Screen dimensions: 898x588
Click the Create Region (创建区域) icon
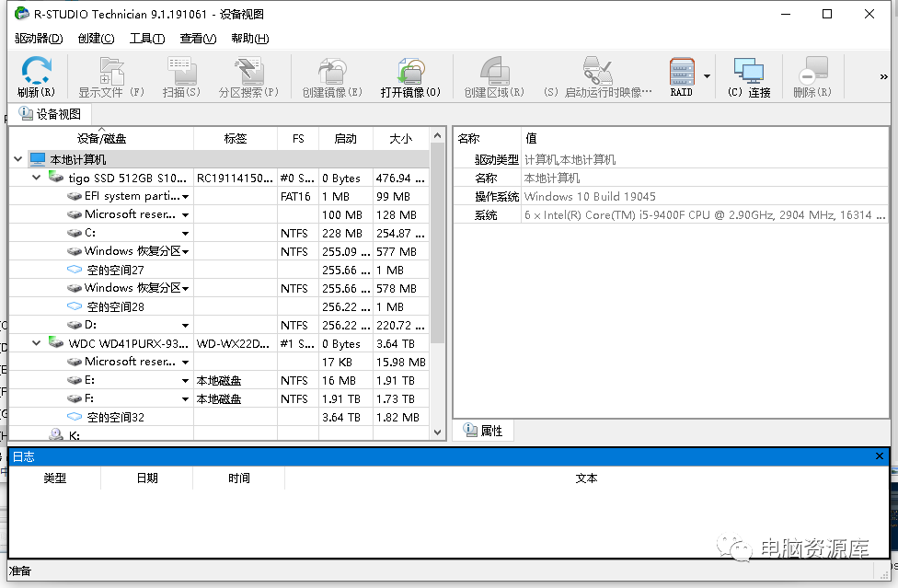[494, 71]
